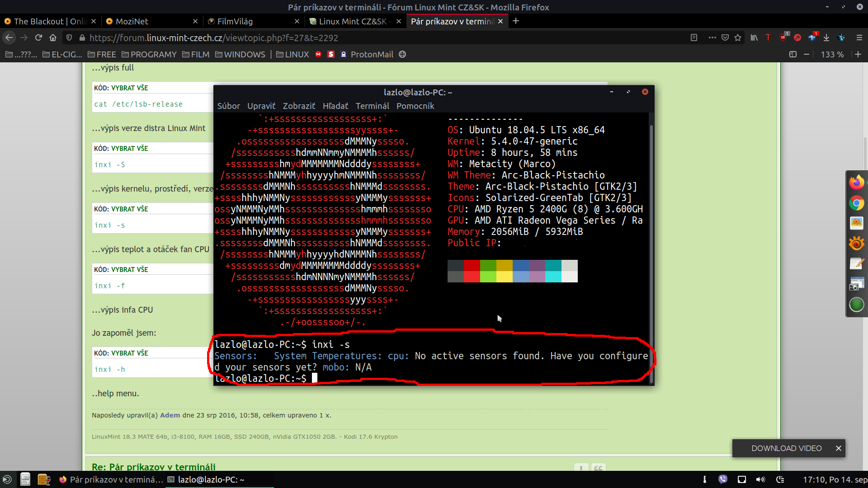This screenshot has height=488, width=868.
Task: Toggle reader view icon in the address bar
Action: click(x=694, y=38)
